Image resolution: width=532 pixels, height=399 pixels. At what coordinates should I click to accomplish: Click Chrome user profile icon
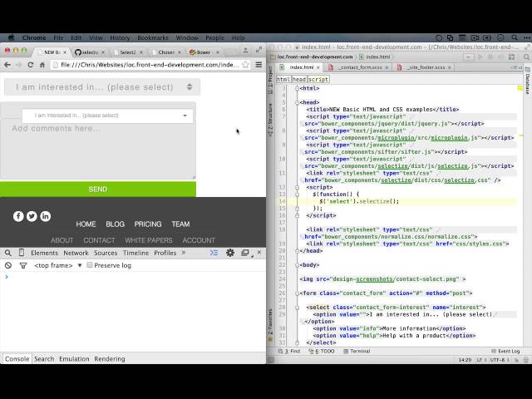245,50
